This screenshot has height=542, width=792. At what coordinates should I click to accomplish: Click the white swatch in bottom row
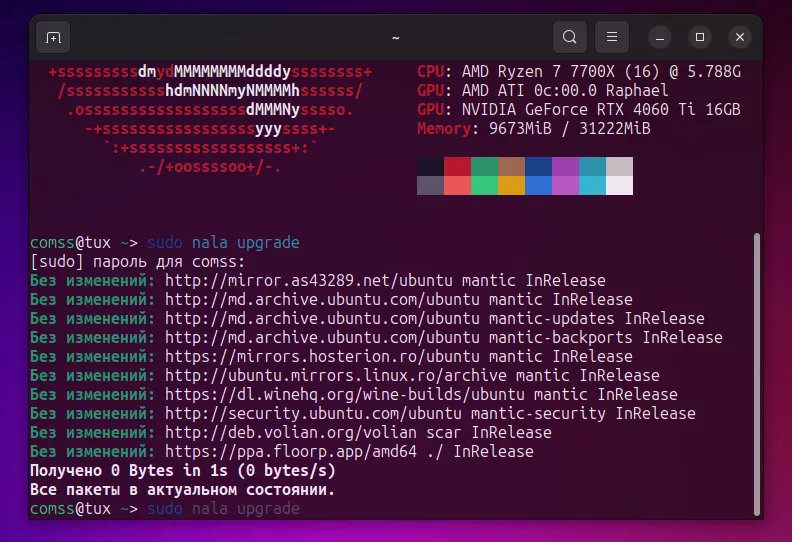[619, 185]
